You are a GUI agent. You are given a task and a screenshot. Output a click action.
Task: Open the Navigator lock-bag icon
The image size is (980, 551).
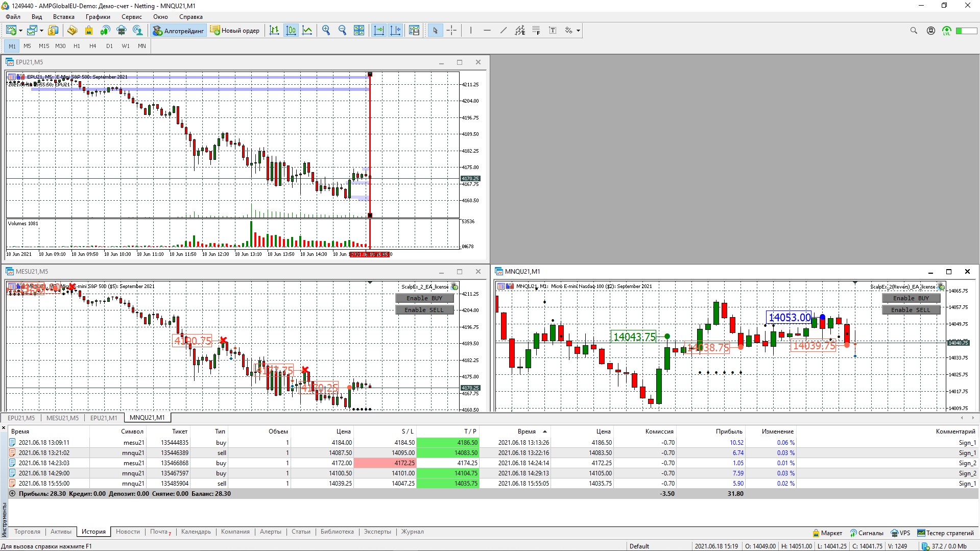(x=89, y=31)
